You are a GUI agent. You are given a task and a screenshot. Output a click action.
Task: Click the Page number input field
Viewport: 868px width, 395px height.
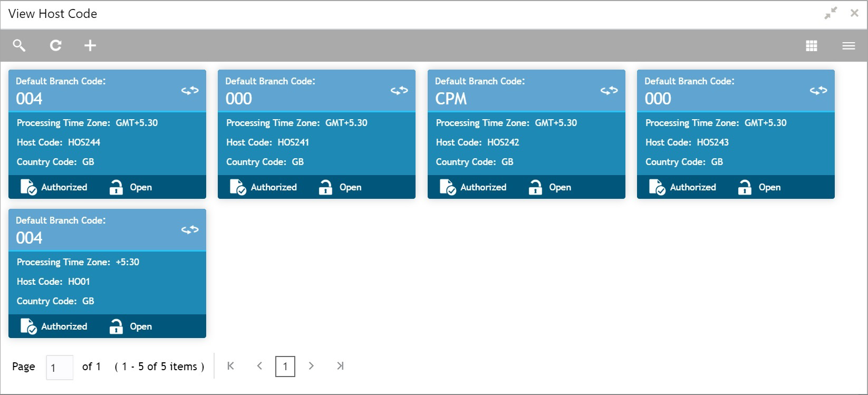[60, 368]
